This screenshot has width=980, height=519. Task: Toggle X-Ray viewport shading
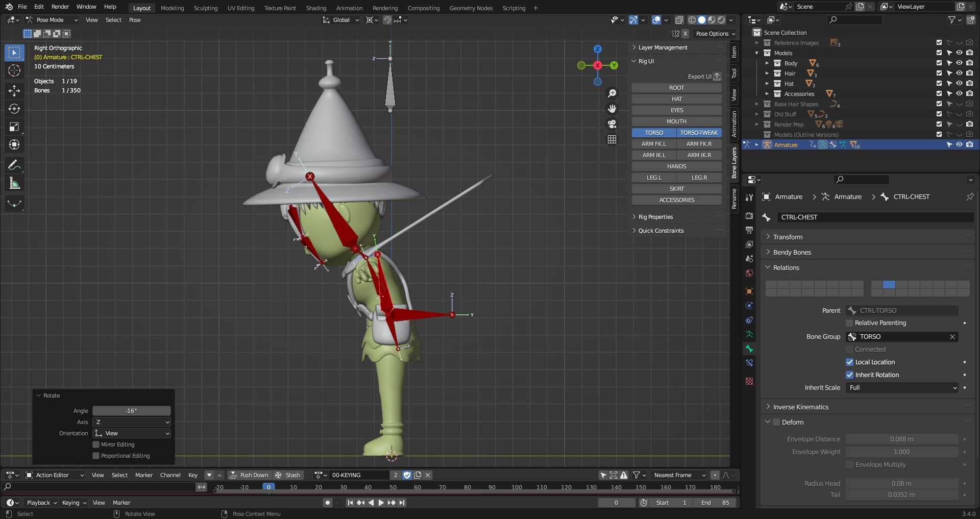tap(679, 20)
